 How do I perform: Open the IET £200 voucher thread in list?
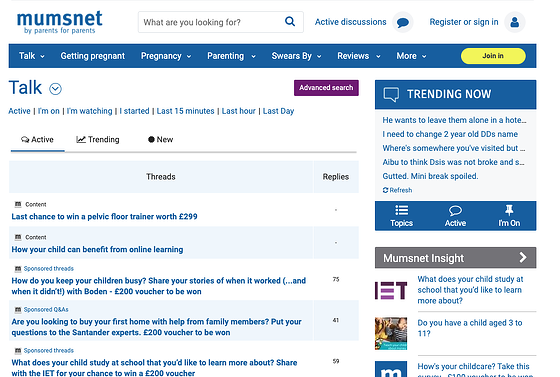(x=154, y=368)
